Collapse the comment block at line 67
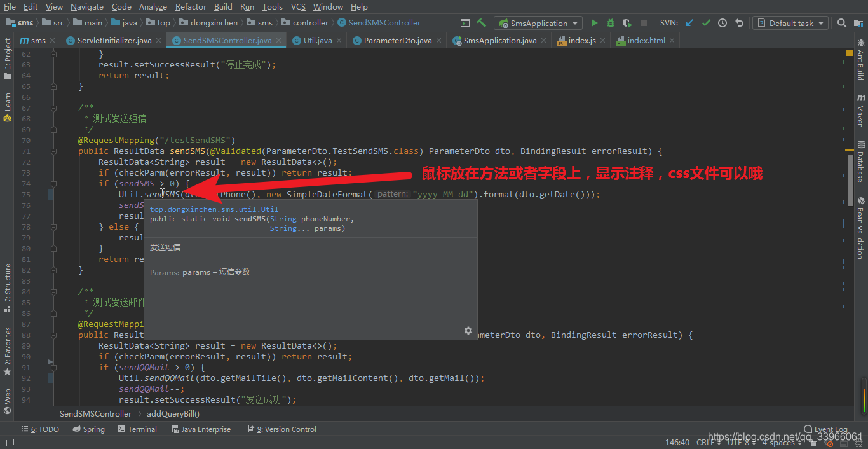Image resolution: width=868 pixels, height=449 pixels. pos(53,108)
